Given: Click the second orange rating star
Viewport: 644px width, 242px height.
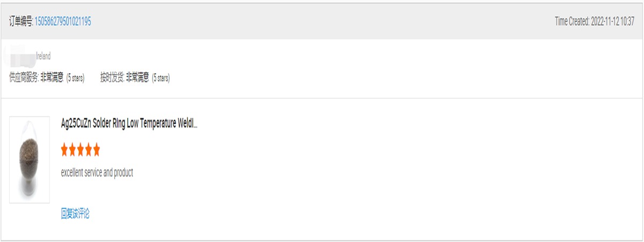Looking at the screenshot, I should [72, 150].
